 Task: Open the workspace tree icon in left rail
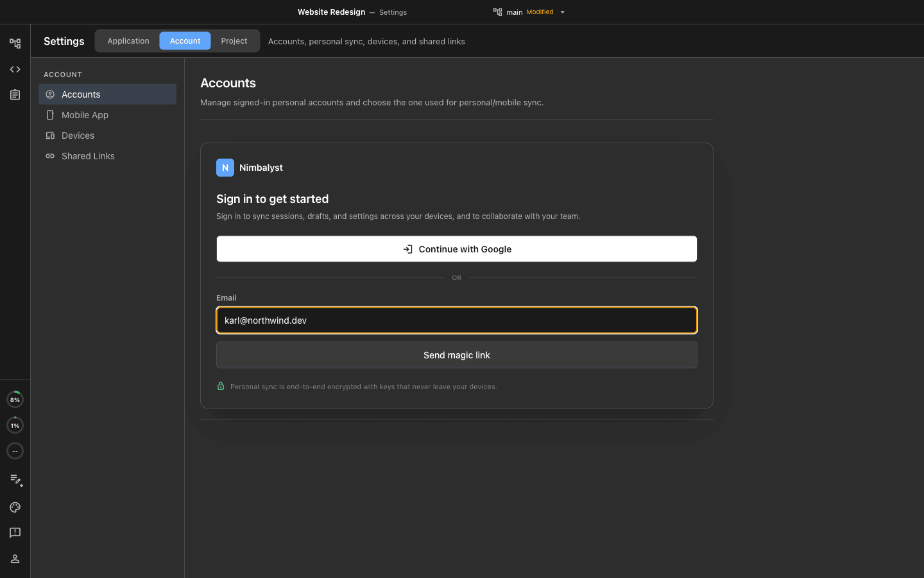pyautogui.click(x=15, y=44)
